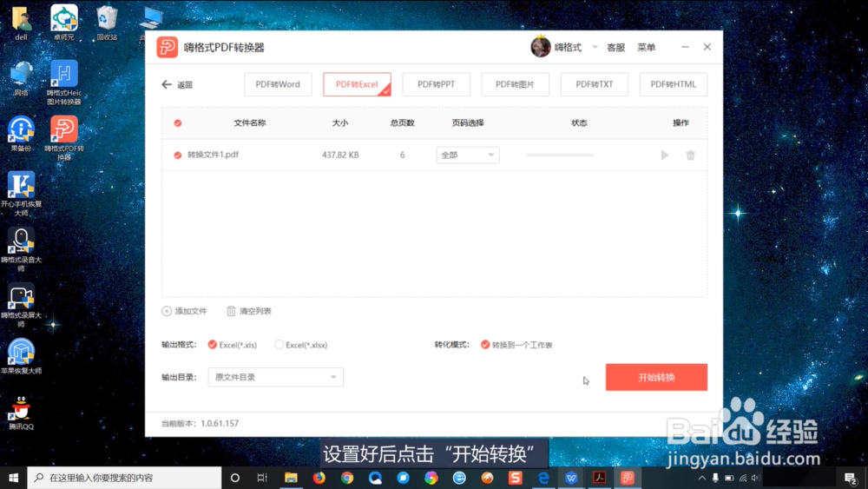868x489 pixels.
Task: Open Adobe Acrobat taskbar icon
Action: (599, 478)
